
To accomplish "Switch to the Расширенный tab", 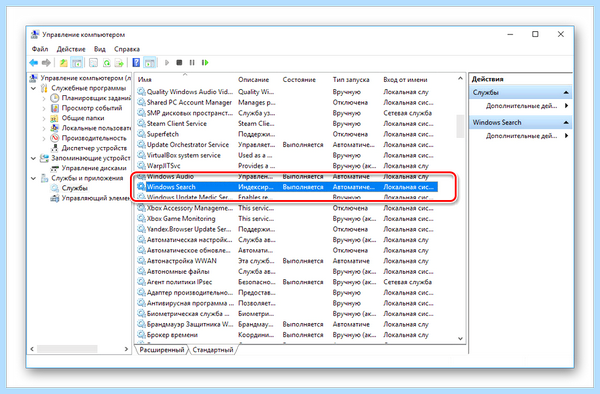I will [x=161, y=350].
